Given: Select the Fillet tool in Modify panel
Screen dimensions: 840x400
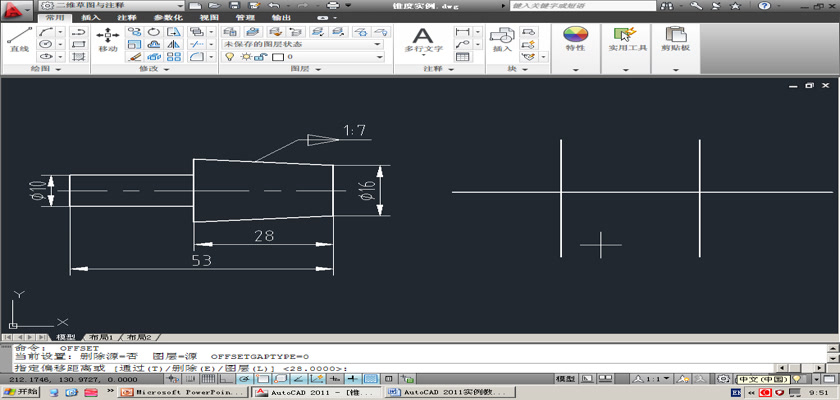Looking at the screenshot, I should 197,56.
